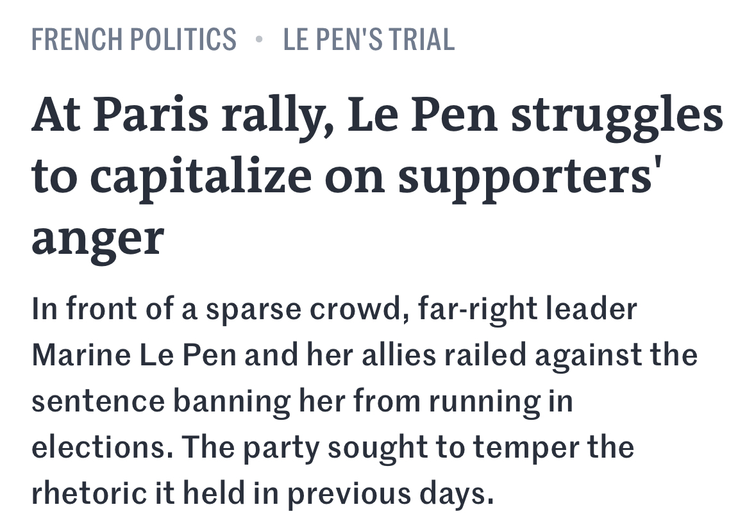Click the words 'Le Pen struggles' in headline
The height and width of the screenshot is (532, 756).
[x=535, y=115]
